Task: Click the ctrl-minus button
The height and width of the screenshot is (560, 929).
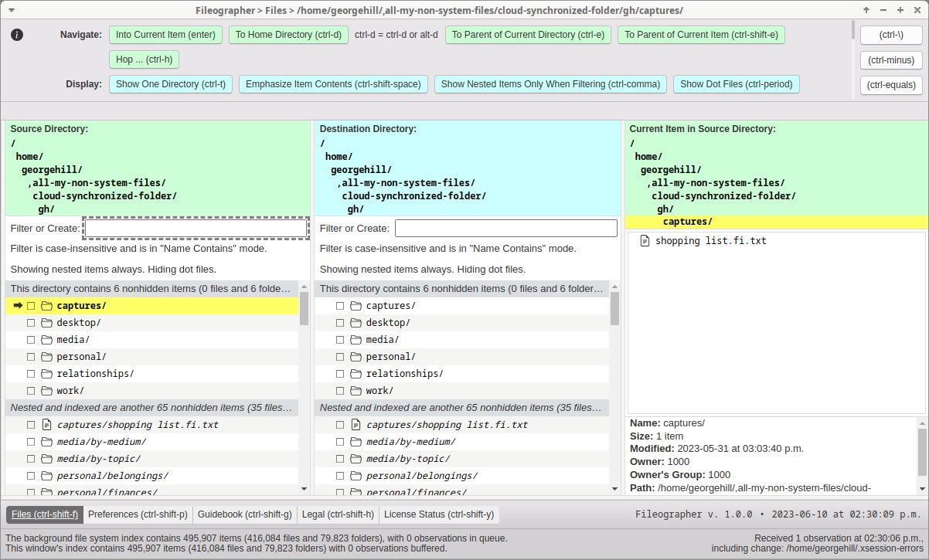Action: [x=890, y=60]
